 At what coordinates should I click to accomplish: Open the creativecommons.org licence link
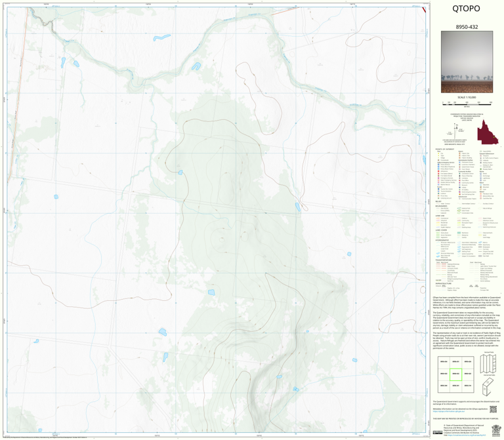(467, 435)
